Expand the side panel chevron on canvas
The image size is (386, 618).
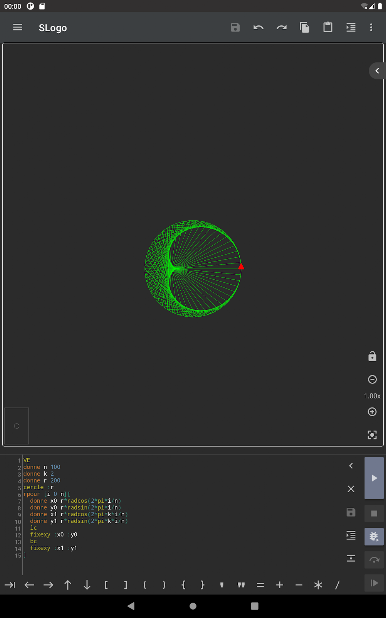pyautogui.click(x=377, y=71)
